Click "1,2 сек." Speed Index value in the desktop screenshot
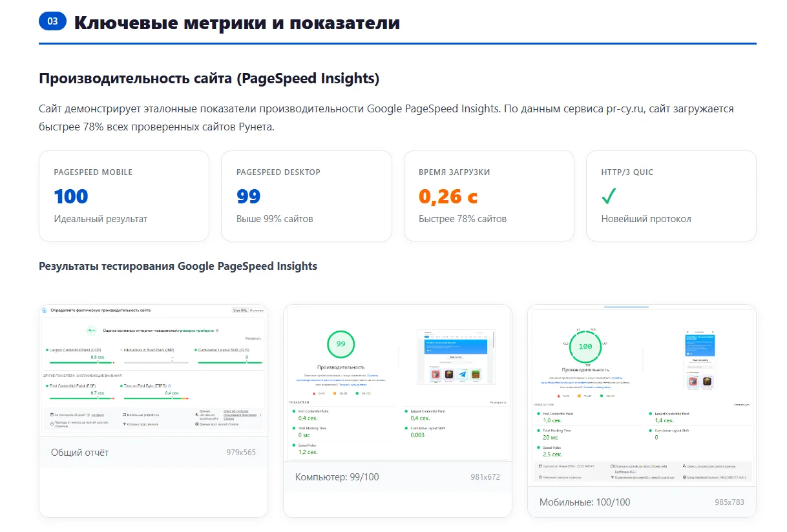 click(308, 452)
